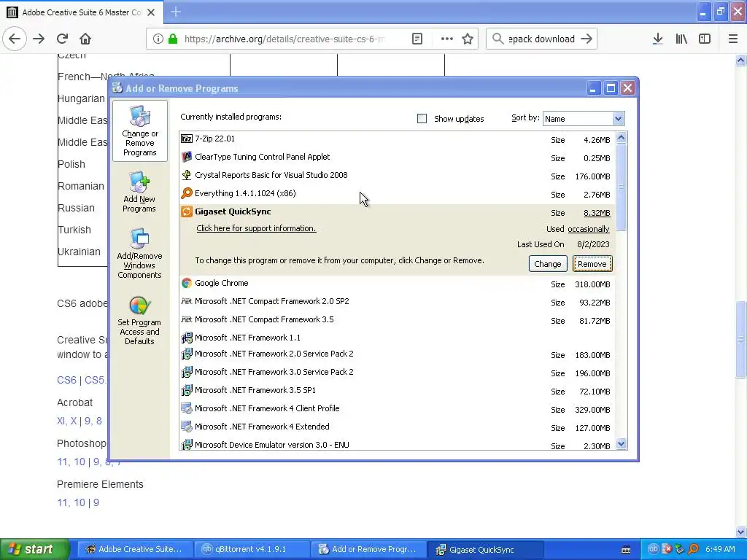747x560 pixels.
Task: Toggle reader view icon in address bar
Action: coord(417,39)
